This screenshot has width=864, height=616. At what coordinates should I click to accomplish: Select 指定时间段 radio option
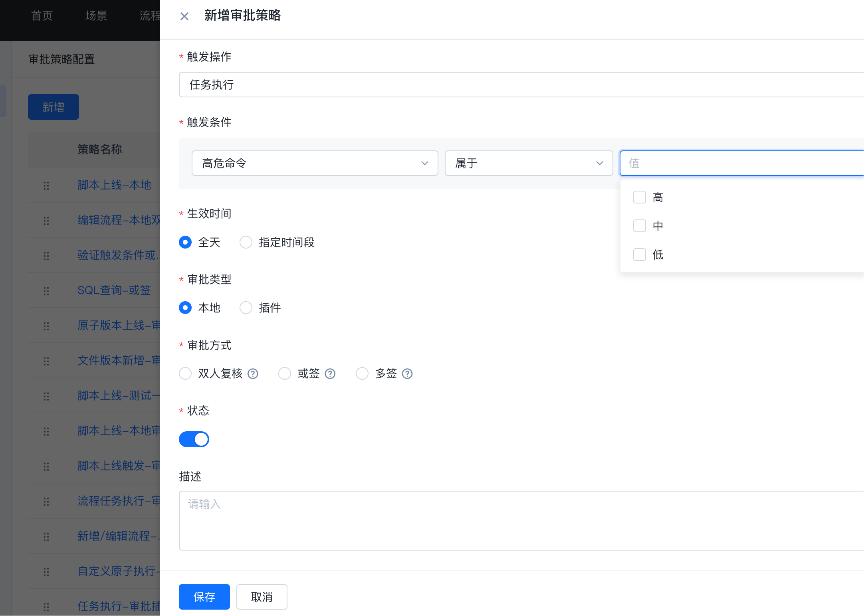coord(246,242)
